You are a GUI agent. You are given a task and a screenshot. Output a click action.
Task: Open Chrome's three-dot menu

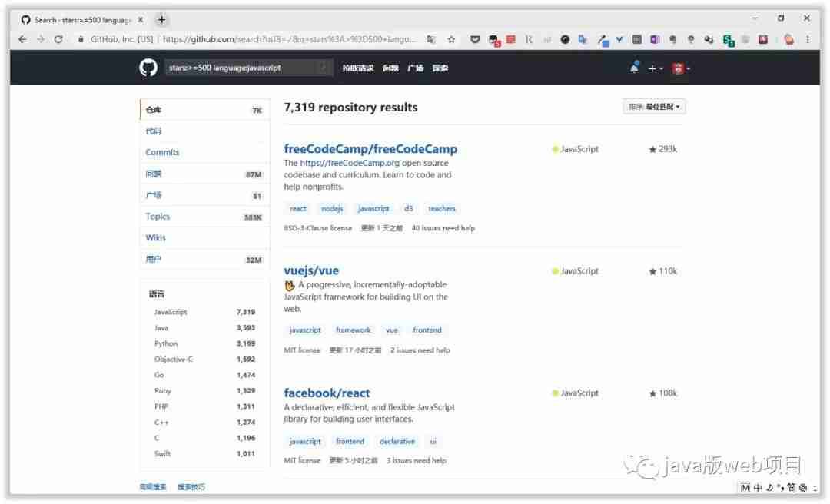coord(808,39)
